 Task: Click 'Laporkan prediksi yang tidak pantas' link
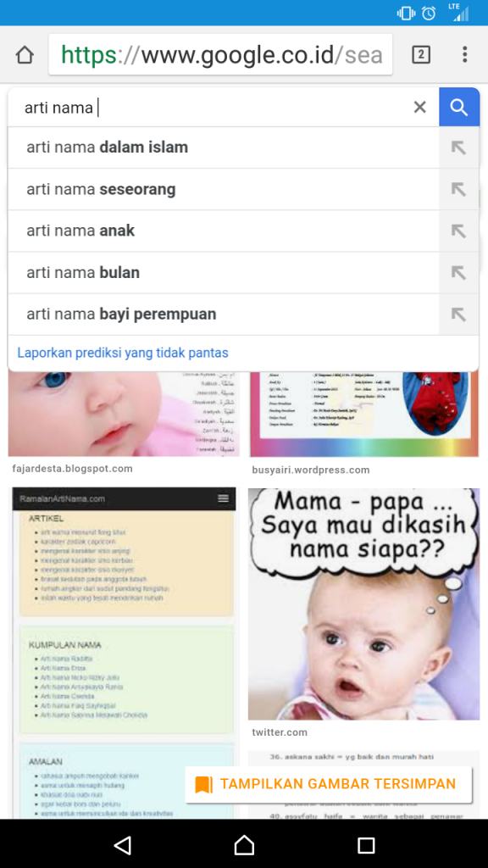[123, 353]
